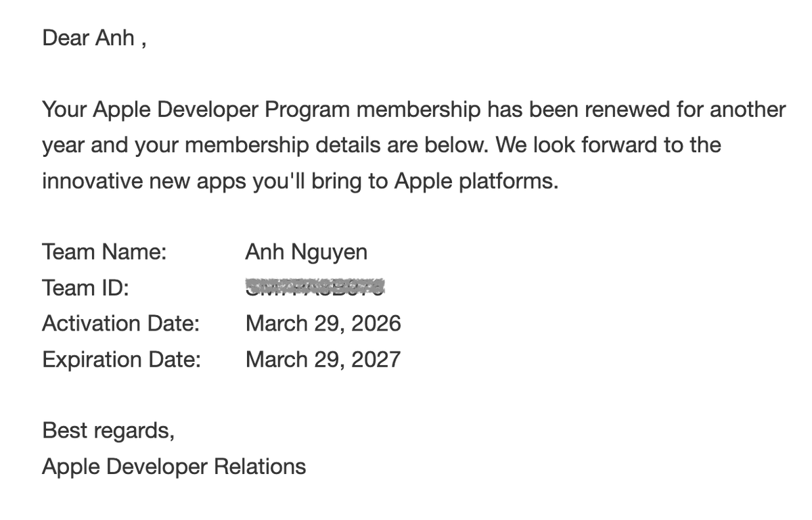Click the 'Team ID:' label
Viewport: 812px width, 520px height.
click(85, 288)
